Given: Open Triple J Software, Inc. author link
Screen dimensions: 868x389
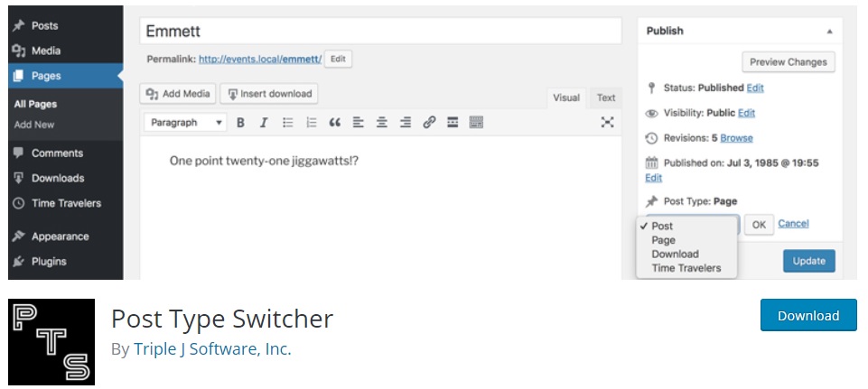Looking at the screenshot, I should [x=212, y=349].
